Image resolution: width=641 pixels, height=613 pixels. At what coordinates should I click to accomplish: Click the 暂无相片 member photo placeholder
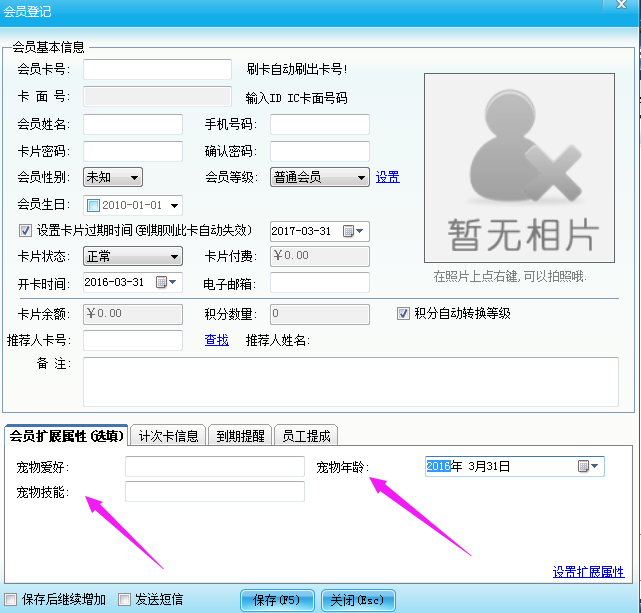point(519,168)
